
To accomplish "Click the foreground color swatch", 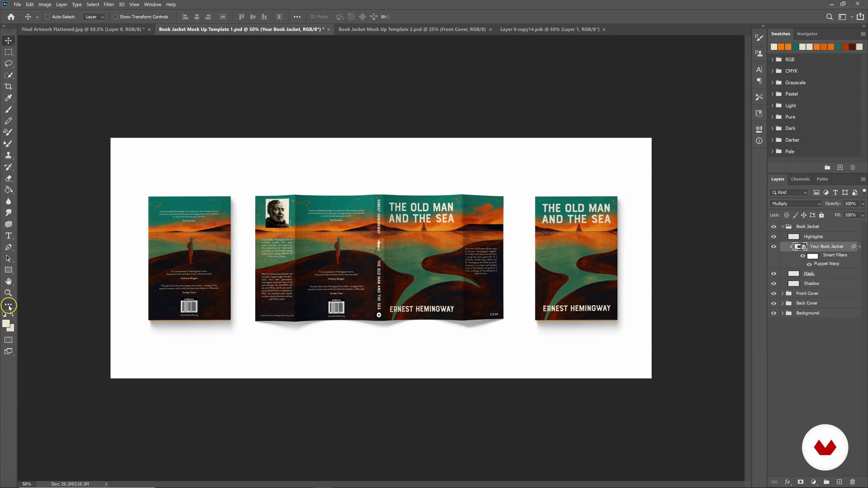I will pos(6,323).
